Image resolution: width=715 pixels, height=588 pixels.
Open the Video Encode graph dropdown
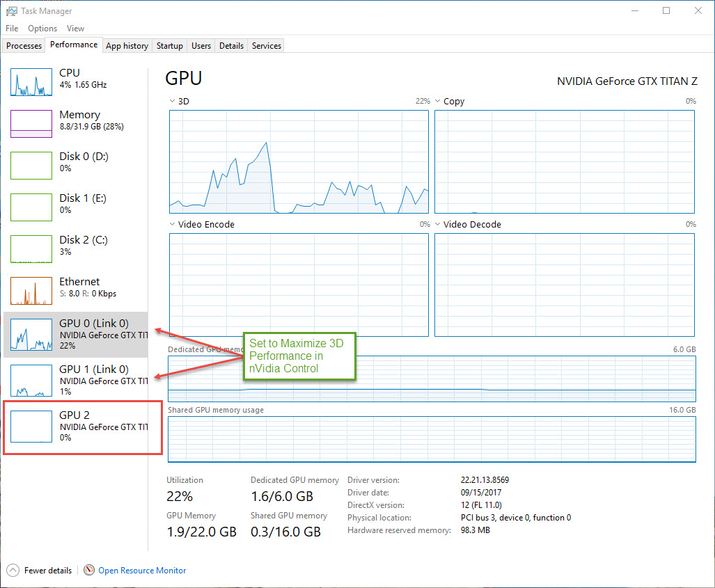(173, 225)
